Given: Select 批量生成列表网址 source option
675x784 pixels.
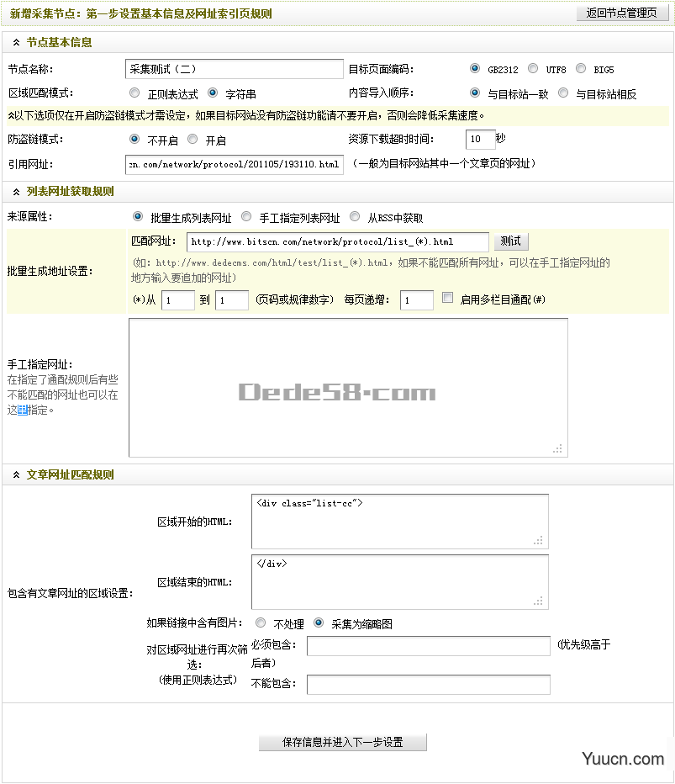Looking at the screenshot, I should pos(137,216).
